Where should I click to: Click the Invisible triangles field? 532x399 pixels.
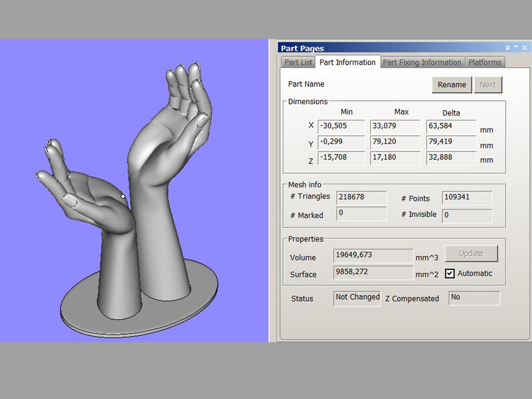[467, 216]
